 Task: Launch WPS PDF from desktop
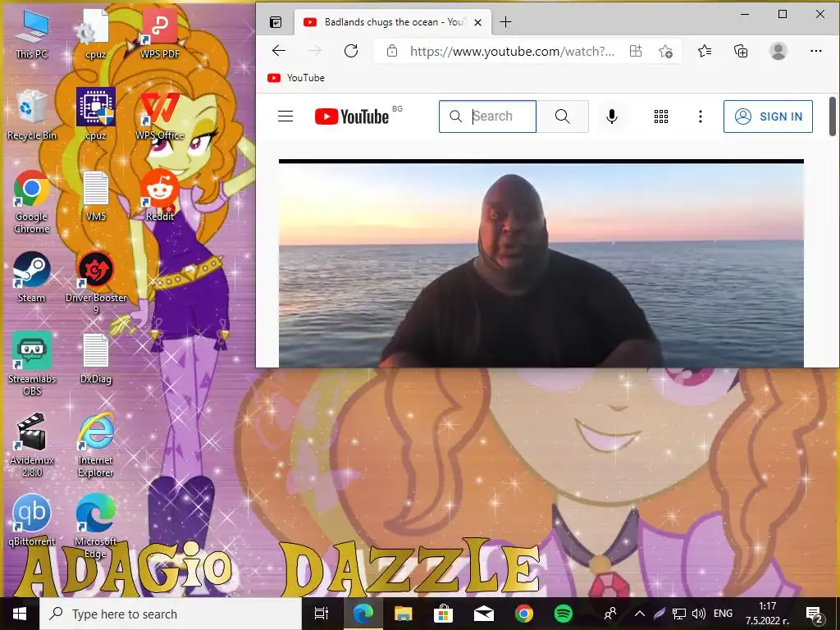pyautogui.click(x=160, y=33)
